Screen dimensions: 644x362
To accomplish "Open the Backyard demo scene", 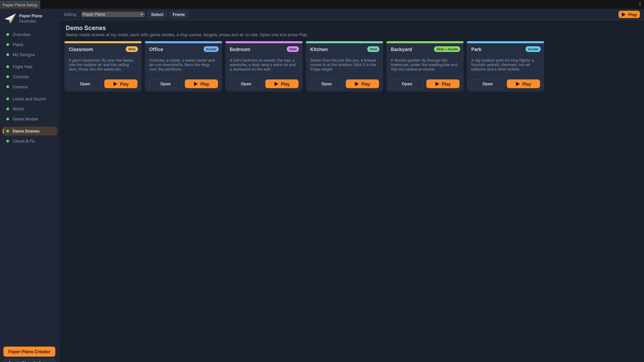I will (407, 84).
